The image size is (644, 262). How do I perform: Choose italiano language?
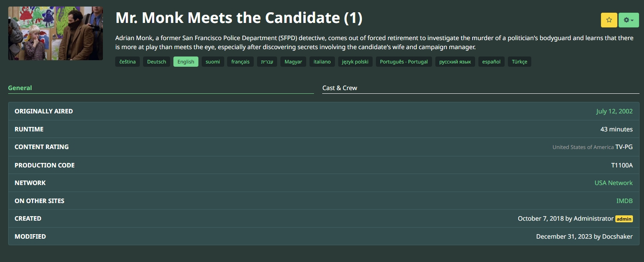click(322, 62)
